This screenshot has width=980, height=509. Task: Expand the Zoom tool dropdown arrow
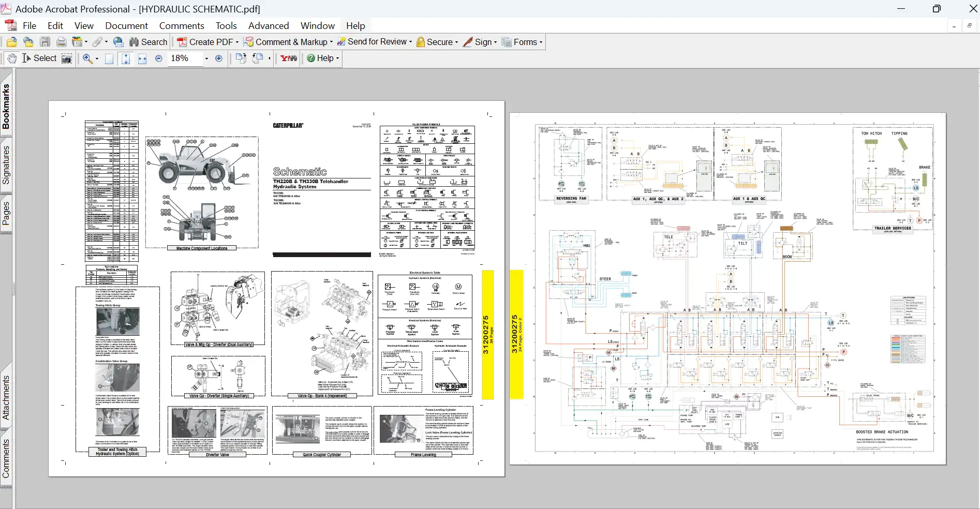tap(97, 59)
